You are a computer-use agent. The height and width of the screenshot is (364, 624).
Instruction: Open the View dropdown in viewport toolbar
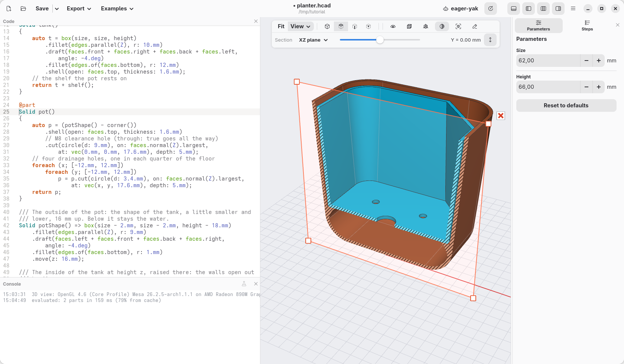(x=300, y=26)
